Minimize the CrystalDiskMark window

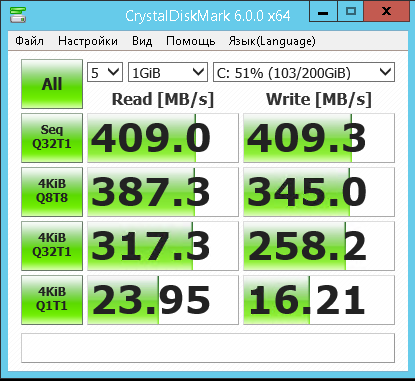point(323,12)
